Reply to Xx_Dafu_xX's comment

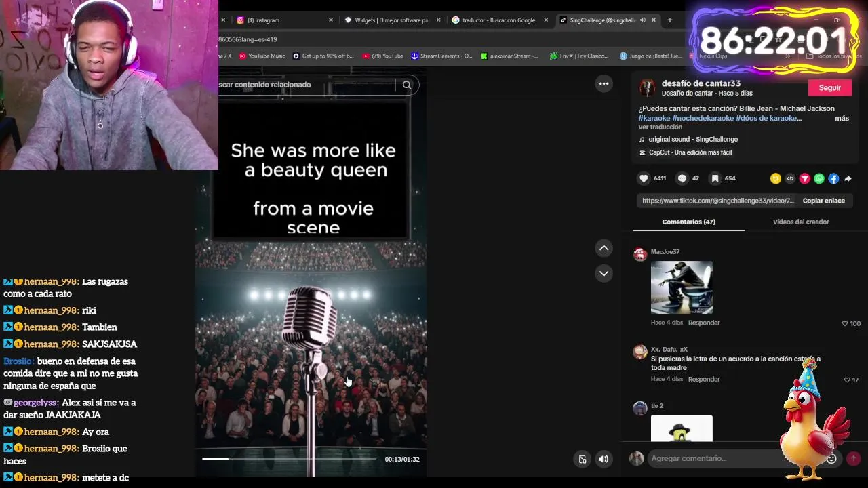704,379
